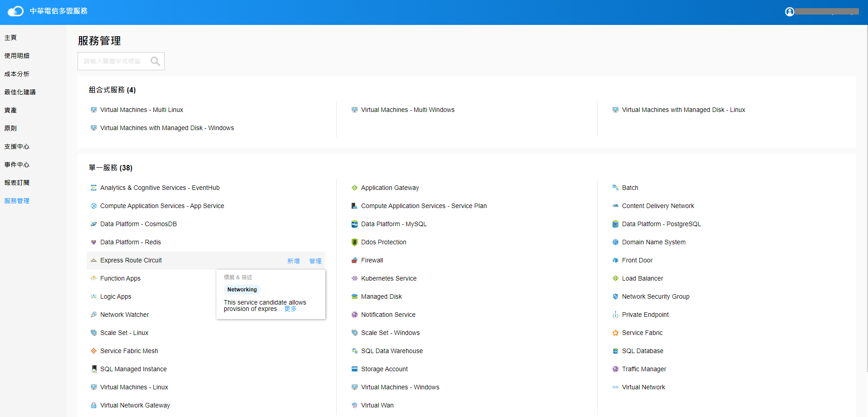Open 事件中心 in the sidebar
Image resolution: width=868 pixels, height=417 pixels.
[17, 165]
